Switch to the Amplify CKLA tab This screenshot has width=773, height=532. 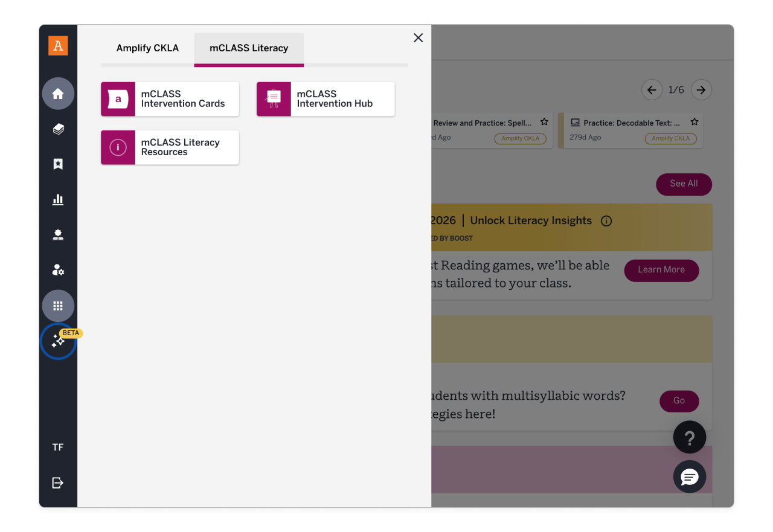coord(147,48)
